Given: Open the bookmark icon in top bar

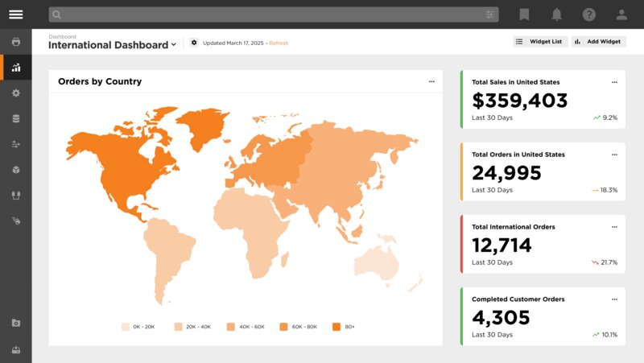Looking at the screenshot, I should tap(524, 14).
